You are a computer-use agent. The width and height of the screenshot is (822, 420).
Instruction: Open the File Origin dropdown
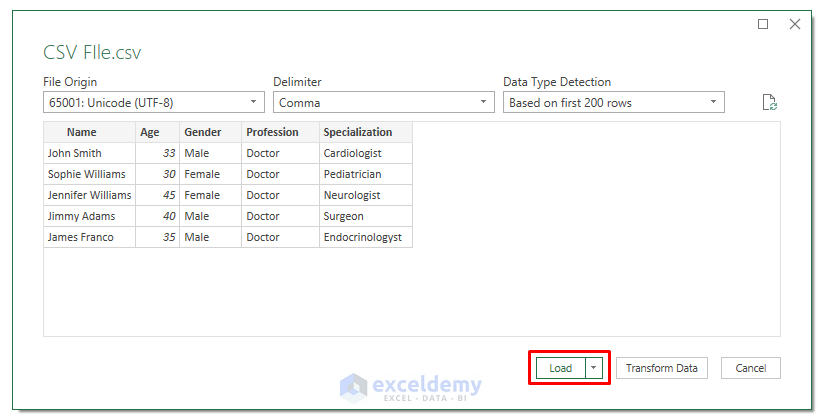click(x=153, y=102)
